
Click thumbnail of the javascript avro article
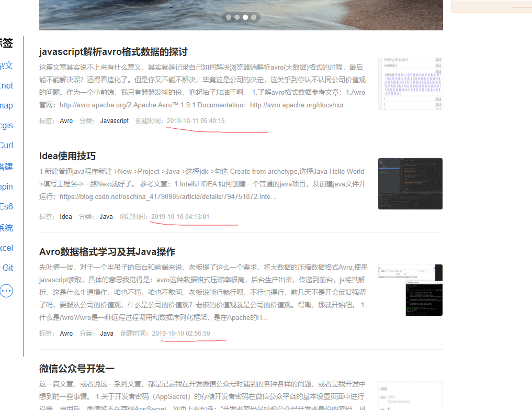tap(410, 83)
